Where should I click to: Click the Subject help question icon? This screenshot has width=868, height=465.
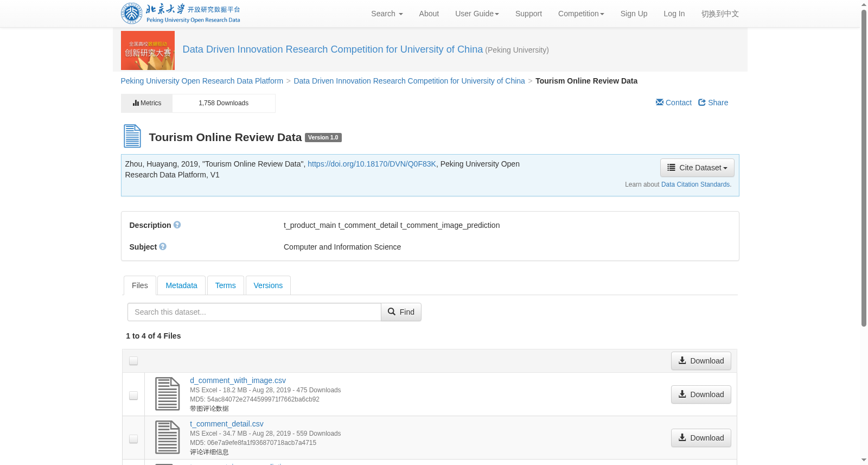(163, 246)
